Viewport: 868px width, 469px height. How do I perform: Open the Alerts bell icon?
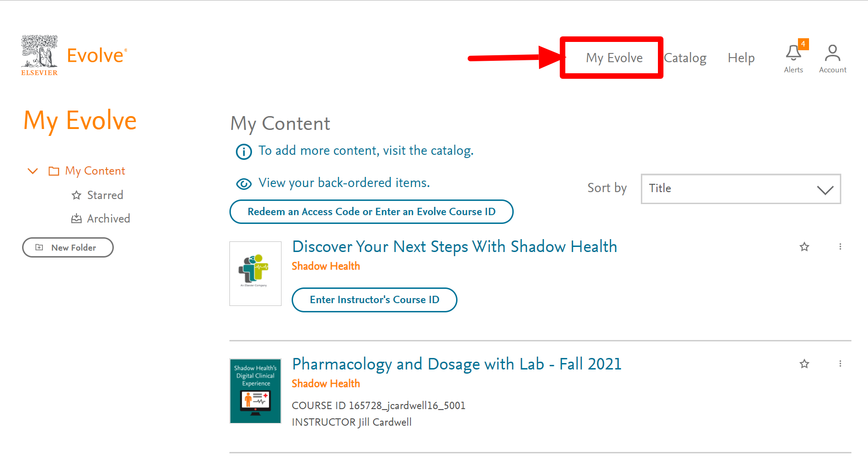click(793, 53)
